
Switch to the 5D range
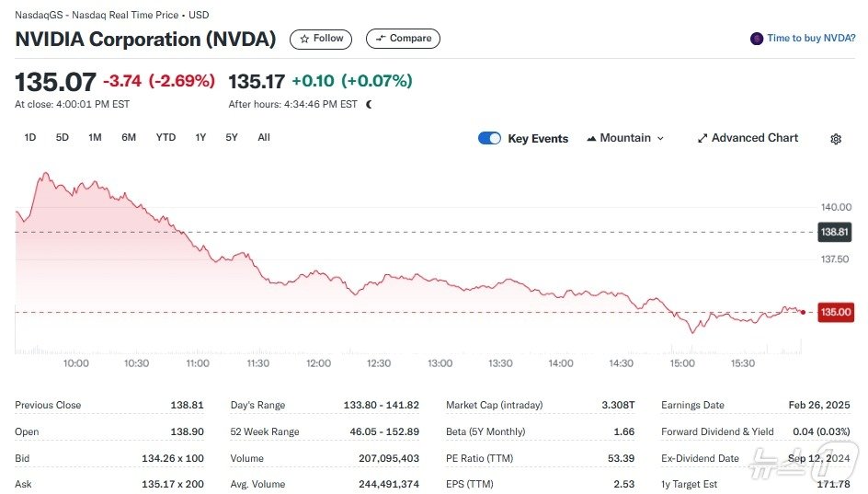(63, 137)
